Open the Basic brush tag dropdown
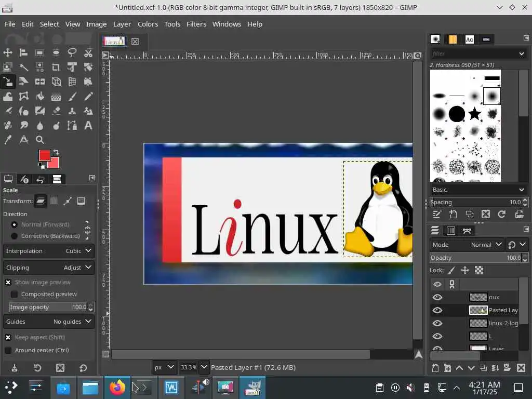This screenshot has width=532, height=399. tap(478, 190)
